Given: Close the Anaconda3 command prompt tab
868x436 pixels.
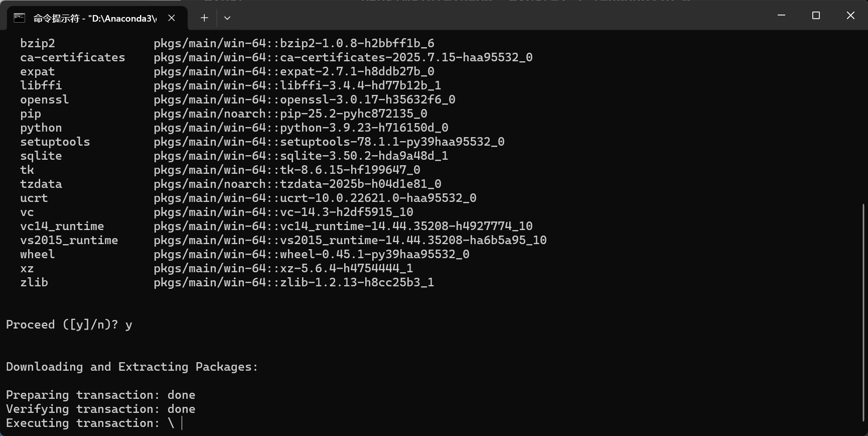Looking at the screenshot, I should [172, 18].
